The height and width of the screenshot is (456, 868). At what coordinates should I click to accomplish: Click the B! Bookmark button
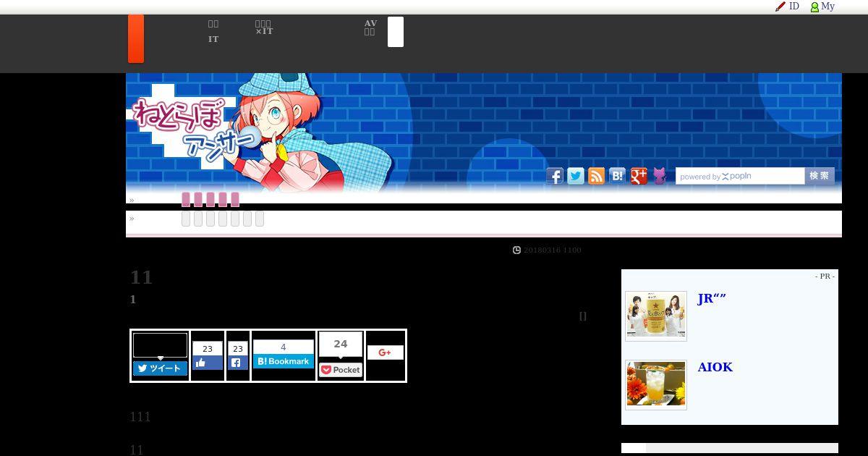pos(284,361)
